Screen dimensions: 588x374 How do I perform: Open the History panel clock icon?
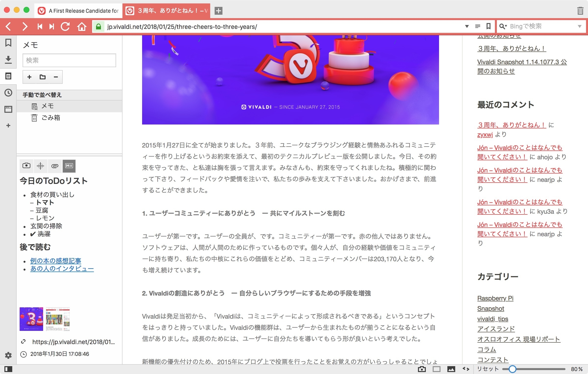click(8, 93)
